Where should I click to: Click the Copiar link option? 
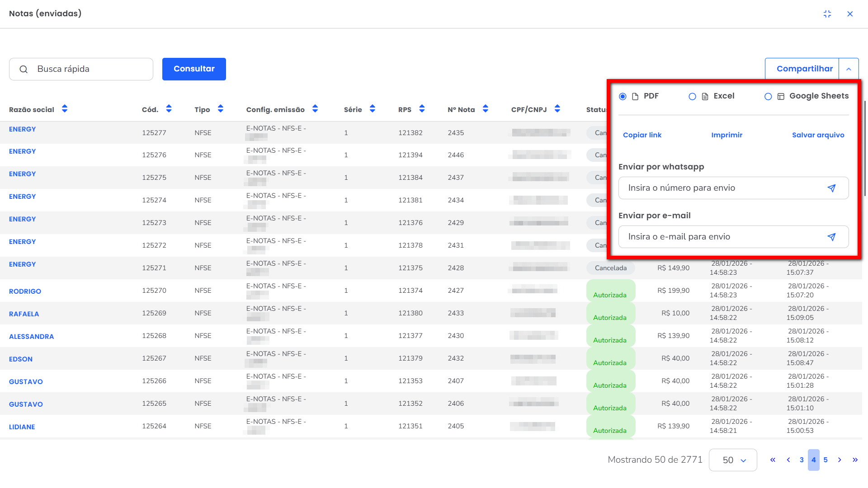click(642, 135)
